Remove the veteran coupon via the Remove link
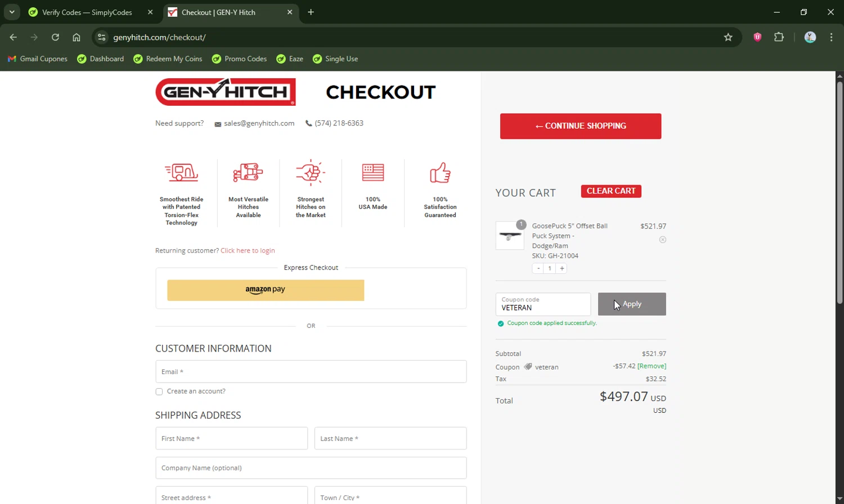The width and height of the screenshot is (844, 504). click(x=652, y=366)
